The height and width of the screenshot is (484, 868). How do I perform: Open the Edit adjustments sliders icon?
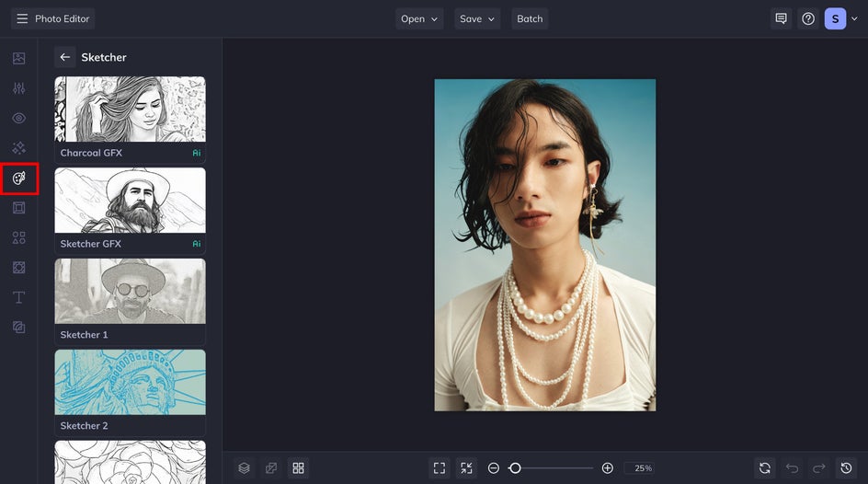pyautogui.click(x=18, y=88)
